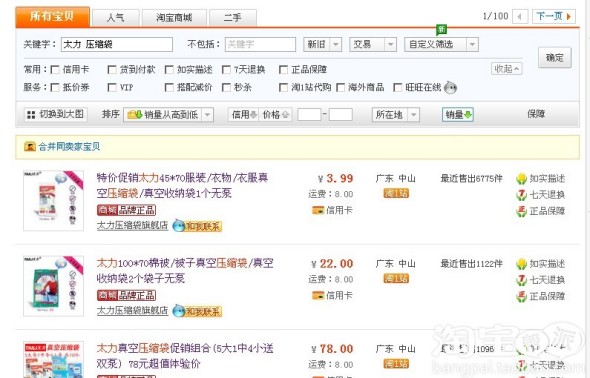This screenshot has width=590, height=378.
Task: Open thumbnail of 22.00 yuan quilt bag
Action: (53, 286)
